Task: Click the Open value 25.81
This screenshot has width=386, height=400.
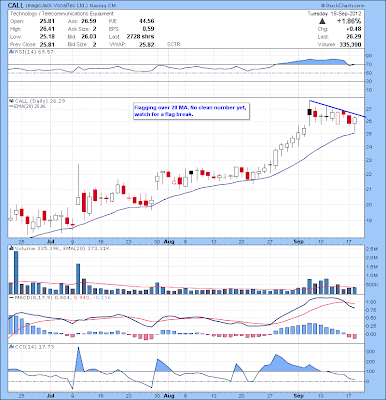Action: (47, 21)
